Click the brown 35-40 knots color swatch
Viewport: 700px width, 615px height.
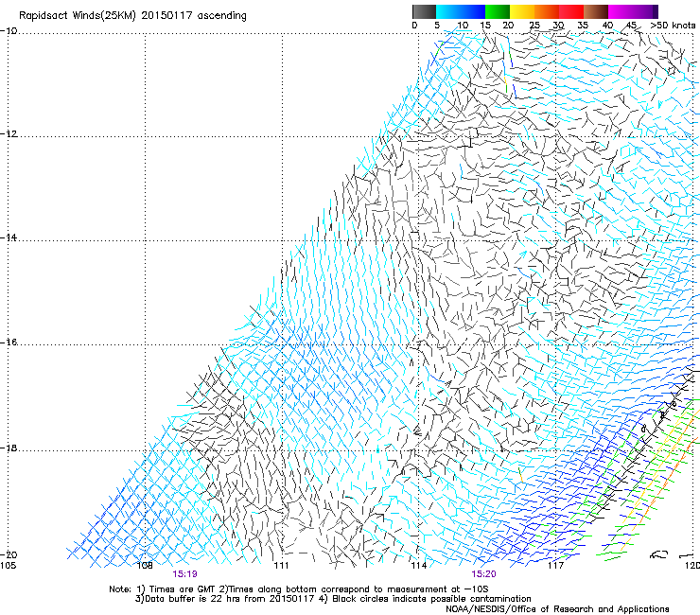pyautogui.click(x=596, y=11)
